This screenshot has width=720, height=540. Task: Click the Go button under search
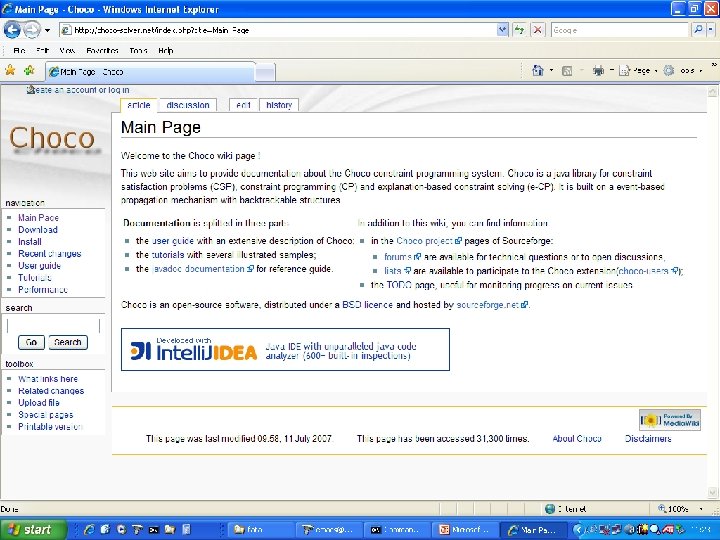pyautogui.click(x=31, y=342)
